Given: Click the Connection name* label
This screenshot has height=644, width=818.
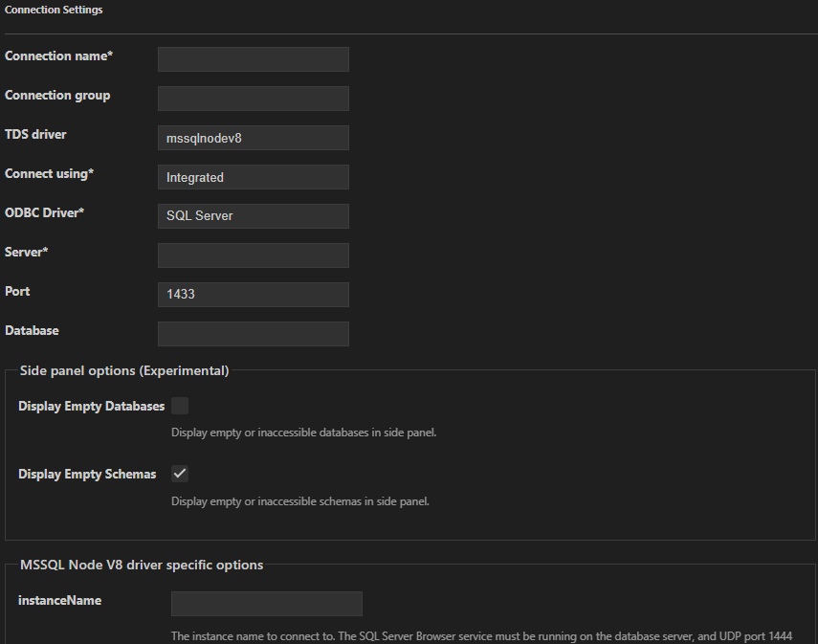Looking at the screenshot, I should tap(58, 56).
